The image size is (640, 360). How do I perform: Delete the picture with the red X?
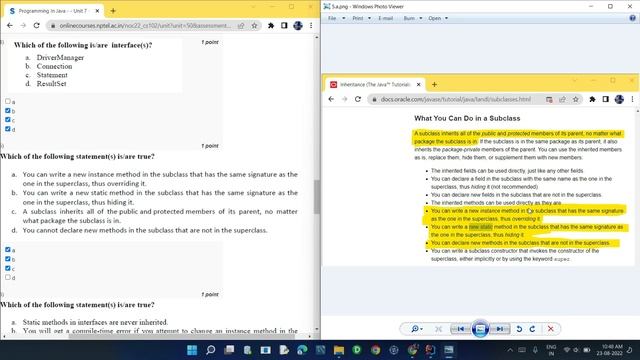pyautogui.click(x=551, y=329)
